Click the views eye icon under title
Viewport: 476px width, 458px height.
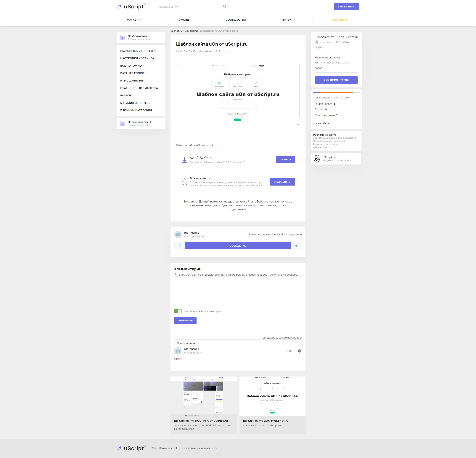click(x=216, y=51)
